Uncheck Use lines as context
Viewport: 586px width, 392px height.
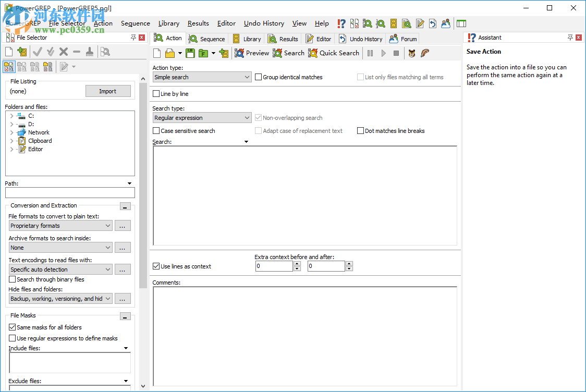pos(155,266)
